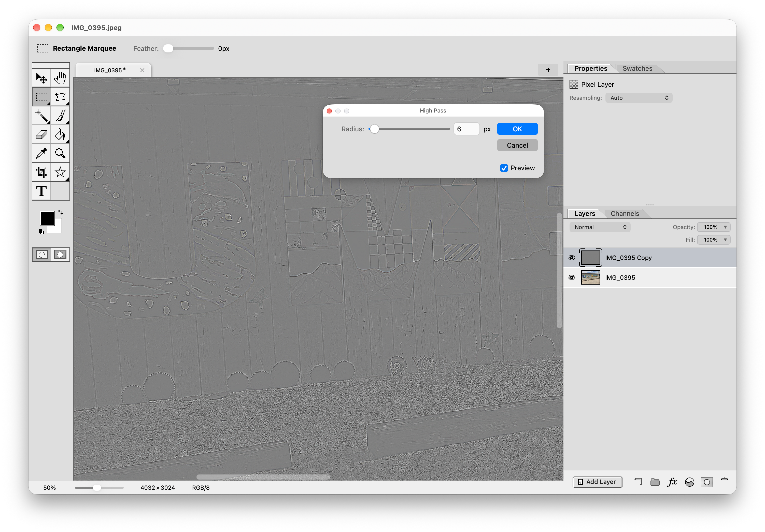The width and height of the screenshot is (765, 532).
Task: Create a new layer group folder
Action: tap(655, 482)
